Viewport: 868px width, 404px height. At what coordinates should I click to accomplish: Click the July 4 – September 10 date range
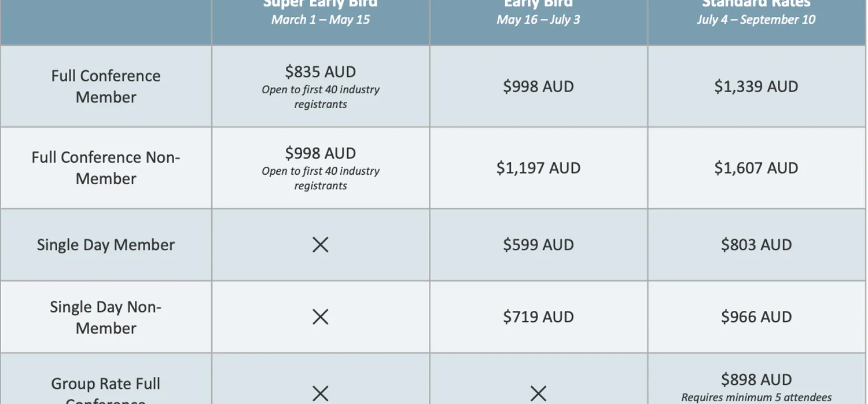point(756,20)
